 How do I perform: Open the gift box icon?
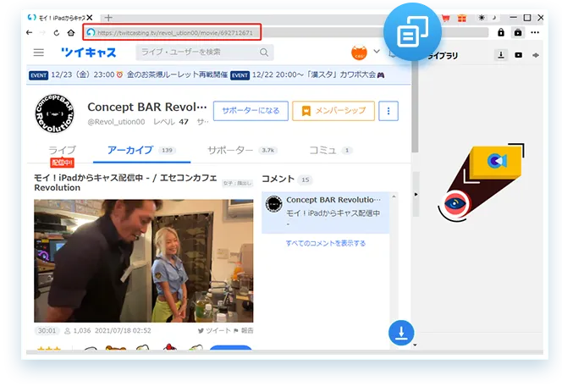462,18
